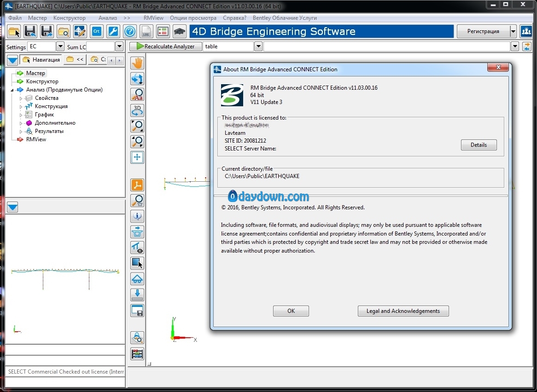Click the load train wheels icon

point(137,279)
